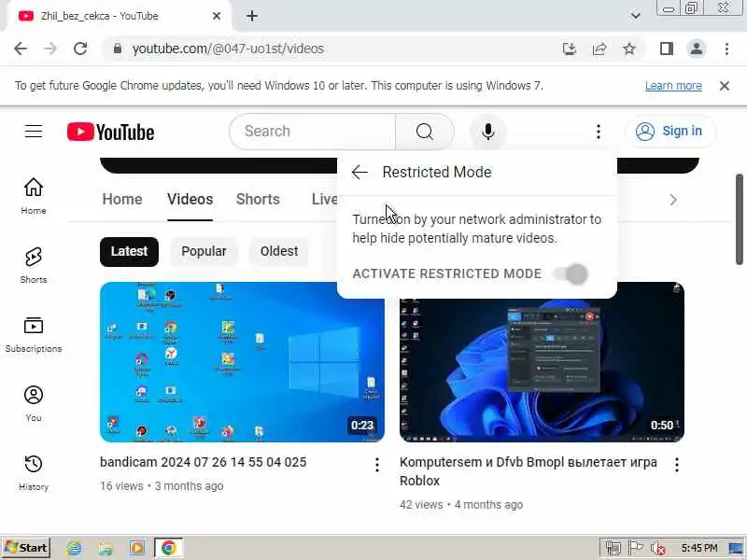Expand the tab search dropdown arrow
Screen dimensions: 747x560
pos(635,16)
